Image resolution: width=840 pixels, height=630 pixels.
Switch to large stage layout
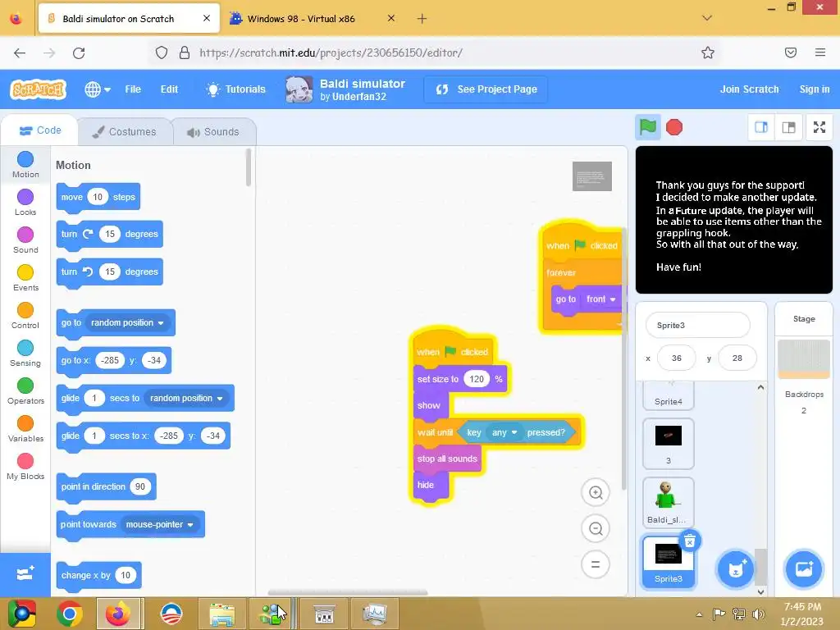tap(788, 127)
